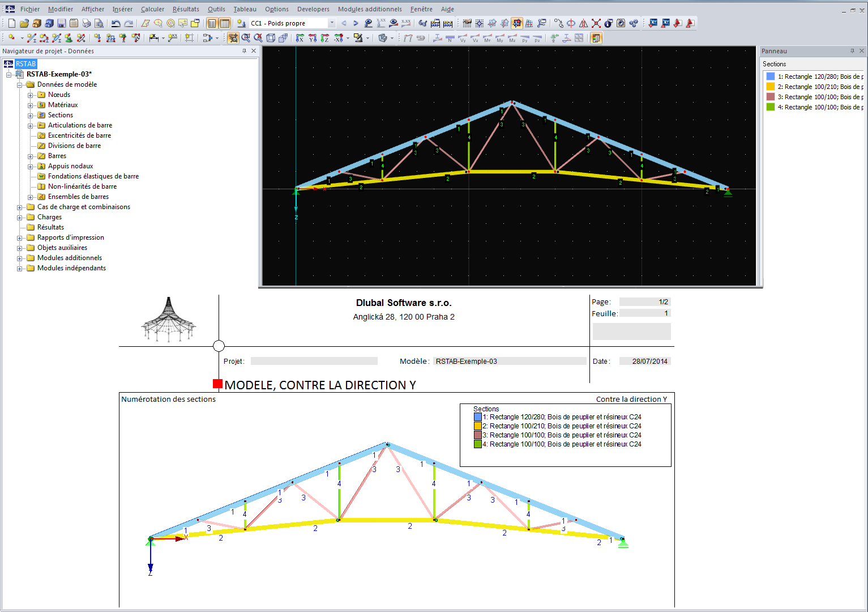
Task: Toggle the pz load display button
Action: tap(537, 38)
